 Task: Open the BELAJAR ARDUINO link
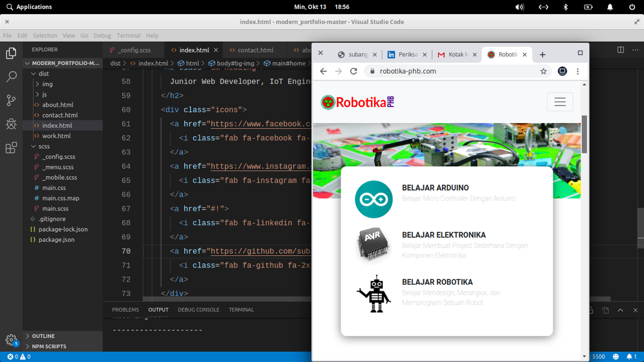tap(435, 188)
